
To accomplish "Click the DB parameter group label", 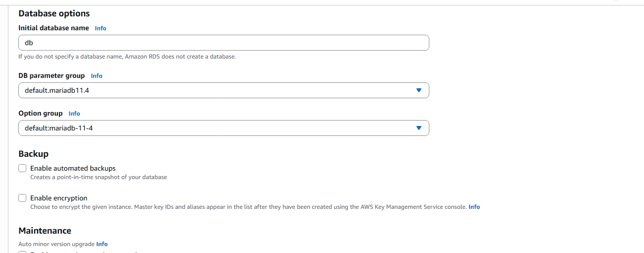I will pyautogui.click(x=52, y=76).
